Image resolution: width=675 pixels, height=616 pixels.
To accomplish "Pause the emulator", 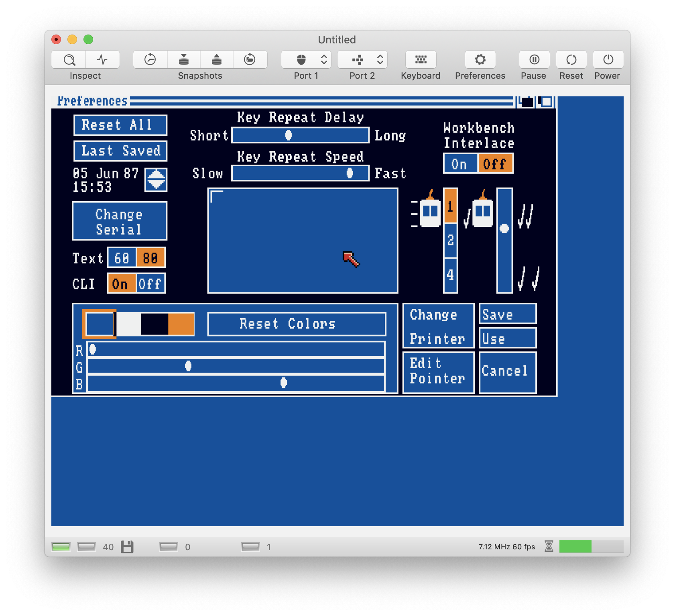I will (534, 60).
